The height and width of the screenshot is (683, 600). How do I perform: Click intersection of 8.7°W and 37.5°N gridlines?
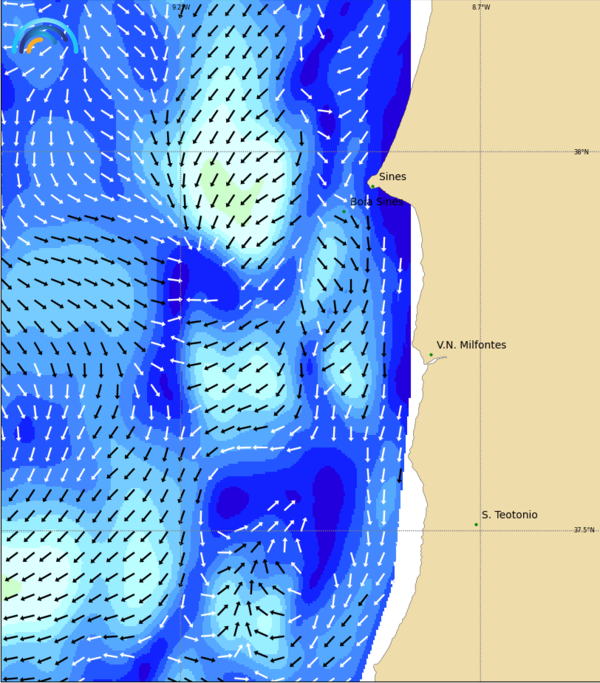(481, 531)
